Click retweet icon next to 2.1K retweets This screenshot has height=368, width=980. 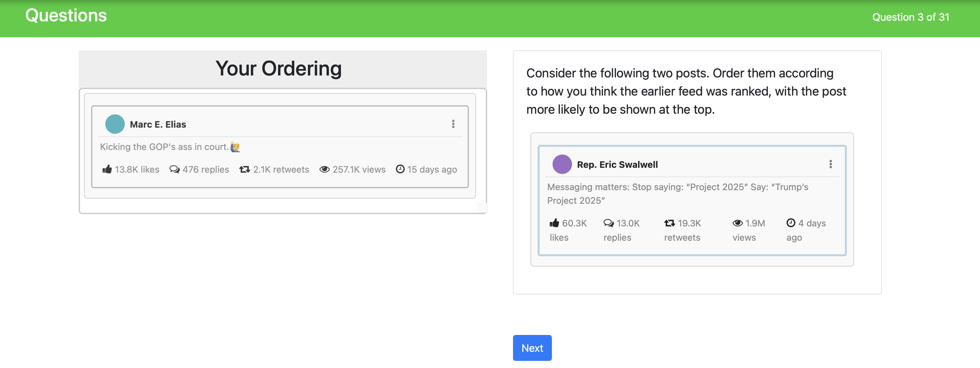pyautogui.click(x=245, y=169)
